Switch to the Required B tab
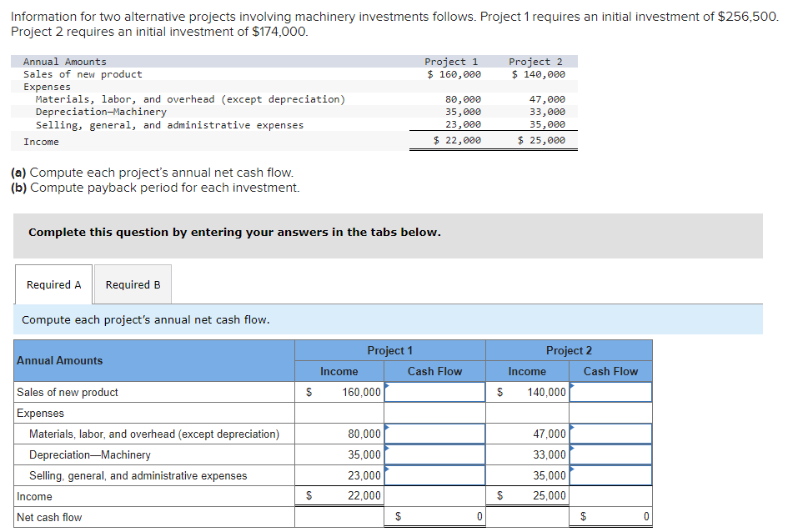This screenshot has height=532, width=803. coord(132,284)
